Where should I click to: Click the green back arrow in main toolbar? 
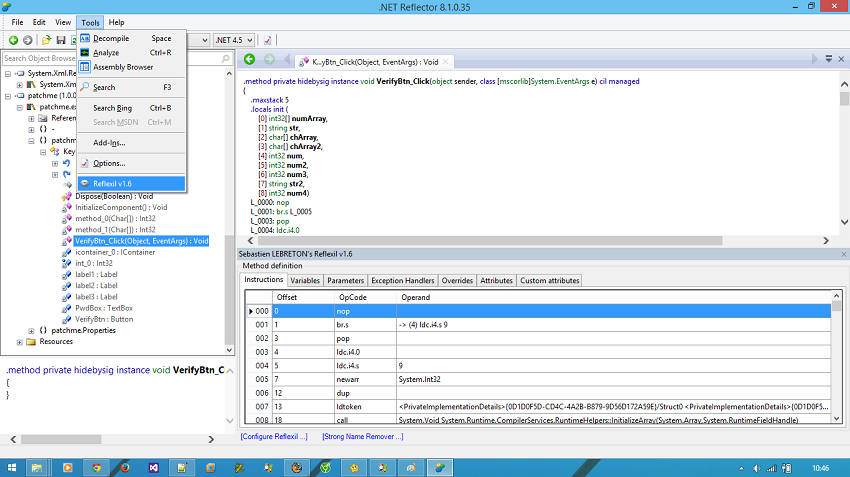click(14, 40)
